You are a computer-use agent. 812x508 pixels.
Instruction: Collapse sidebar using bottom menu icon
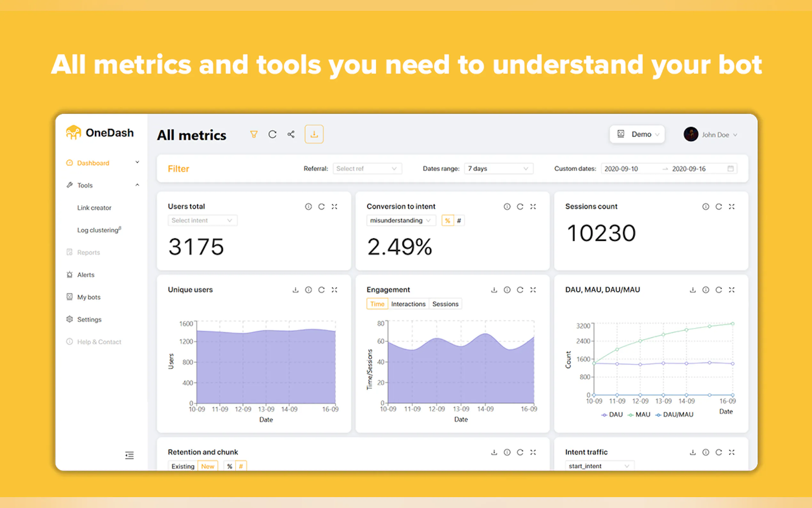click(129, 455)
